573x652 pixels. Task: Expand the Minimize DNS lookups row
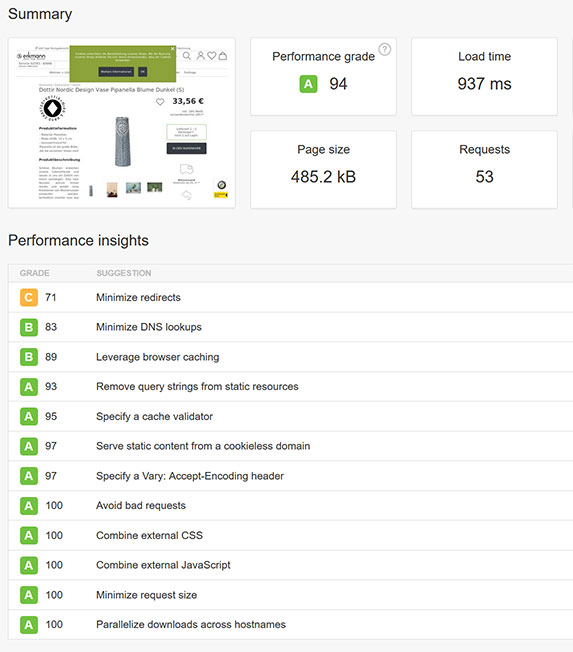[x=290, y=327]
